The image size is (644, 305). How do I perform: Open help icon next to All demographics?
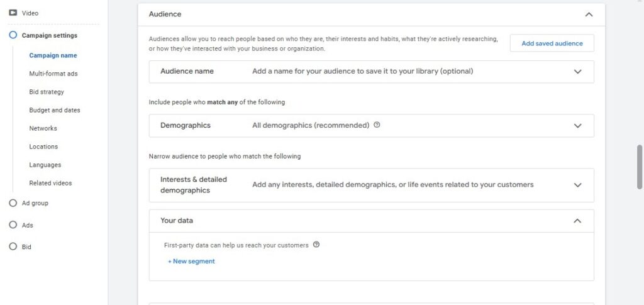point(377,125)
